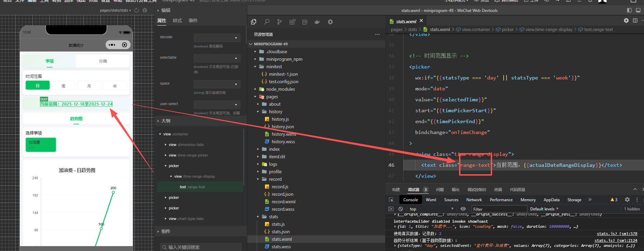Open the decode property dropdown

point(217,38)
